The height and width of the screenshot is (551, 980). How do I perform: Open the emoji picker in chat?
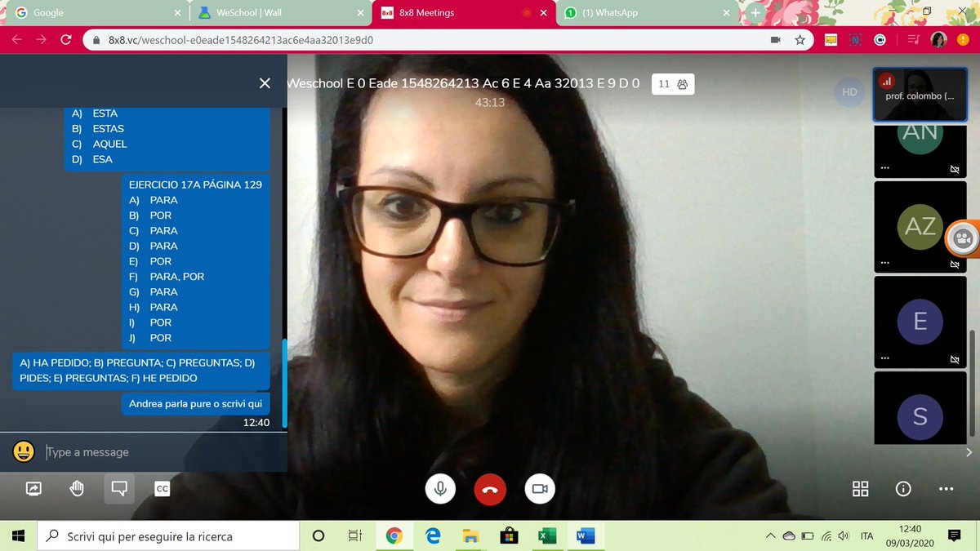(x=24, y=451)
